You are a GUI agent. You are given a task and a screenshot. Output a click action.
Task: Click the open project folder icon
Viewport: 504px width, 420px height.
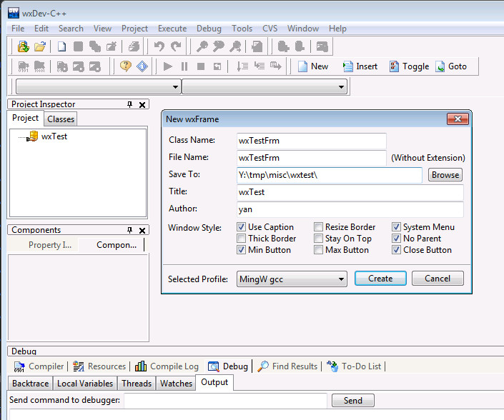[x=40, y=46]
